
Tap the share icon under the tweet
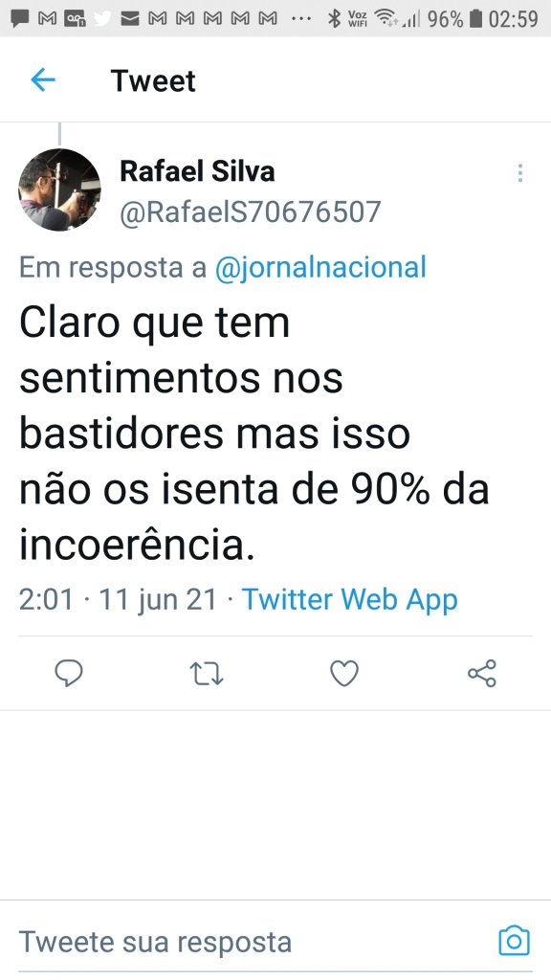[x=482, y=673]
